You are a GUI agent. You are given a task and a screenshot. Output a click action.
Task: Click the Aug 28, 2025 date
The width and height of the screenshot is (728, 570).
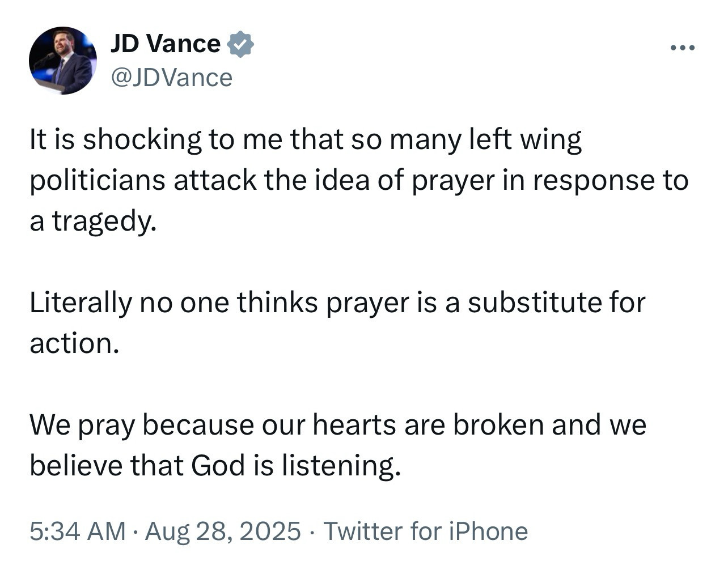coord(223,531)
